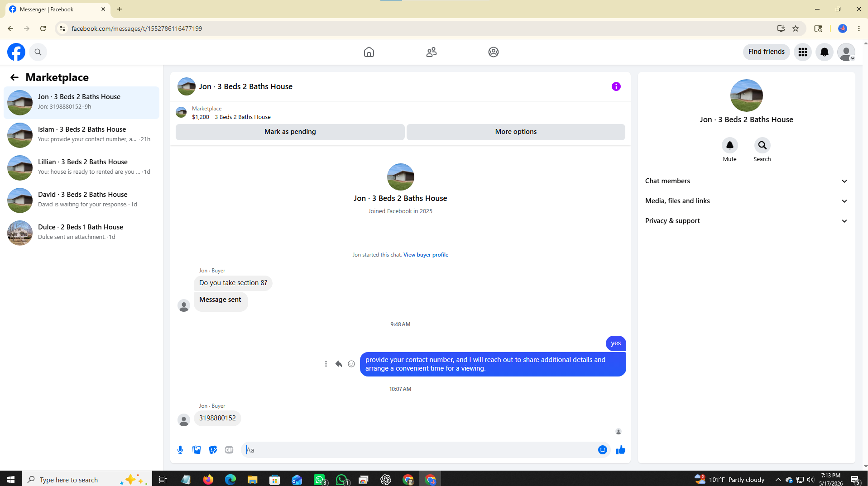Open File Explorer from taskbar
The image size is (868, 486).
click(x=252, y=479)
